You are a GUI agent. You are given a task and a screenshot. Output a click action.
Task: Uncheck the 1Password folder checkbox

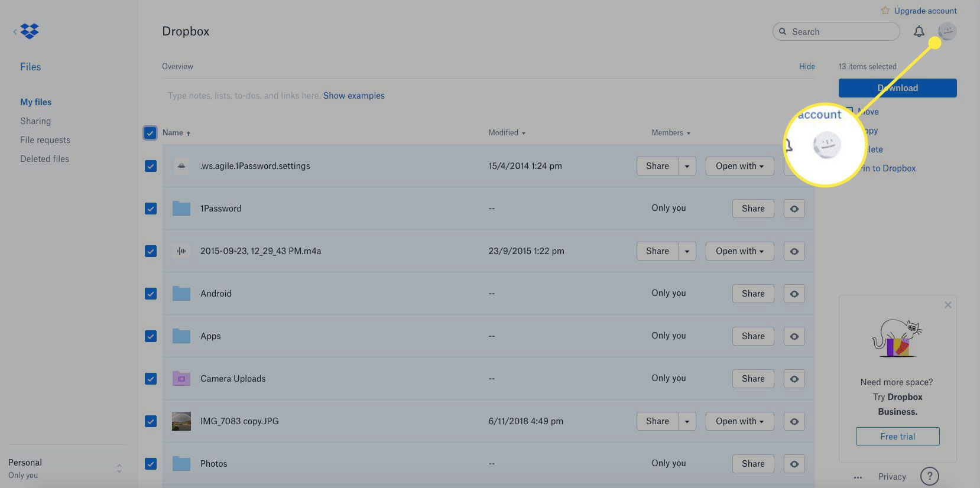(151, 209)
